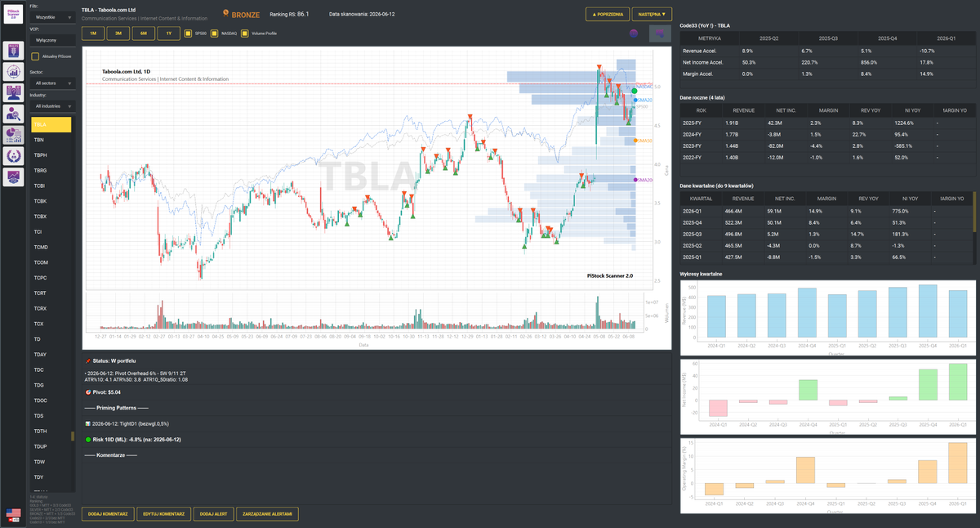Click the 2026-Q1 quarterly data row
The height and width of the screenshot is (528, 980).
point(825,210)
